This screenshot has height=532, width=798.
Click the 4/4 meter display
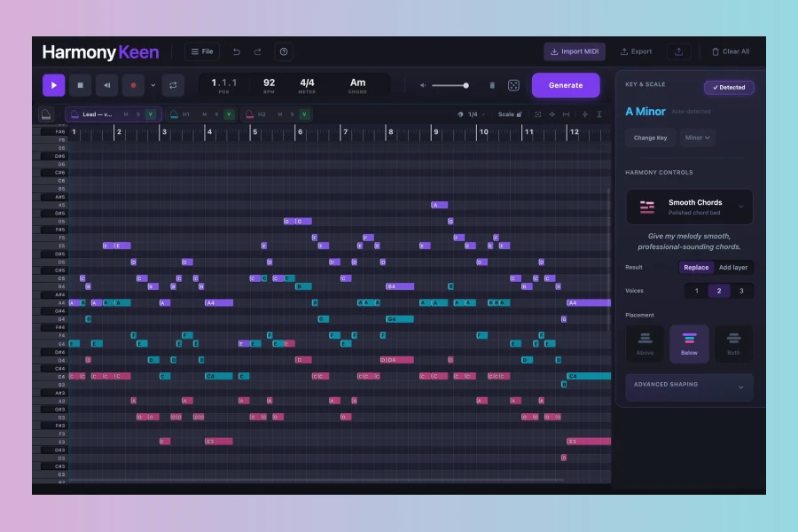point(307,85)
